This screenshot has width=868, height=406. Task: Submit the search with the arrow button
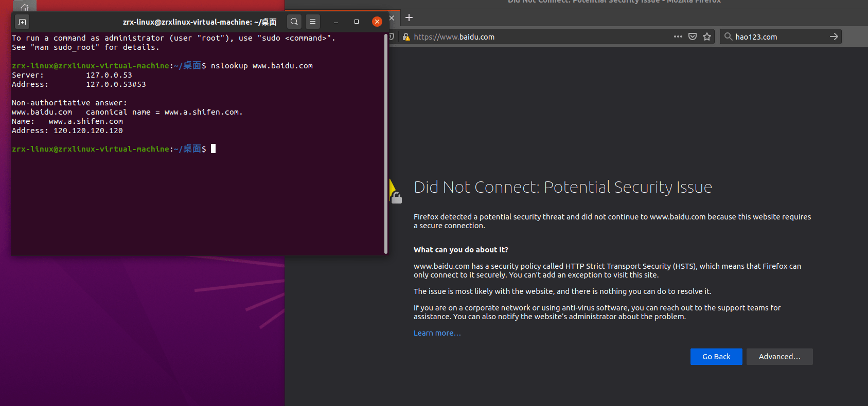(834, 36)
